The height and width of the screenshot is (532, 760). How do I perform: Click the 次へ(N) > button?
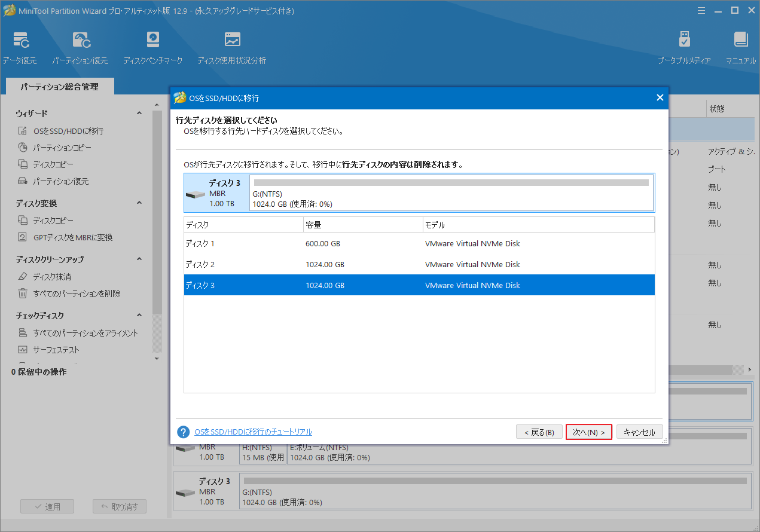pos(588,432)
